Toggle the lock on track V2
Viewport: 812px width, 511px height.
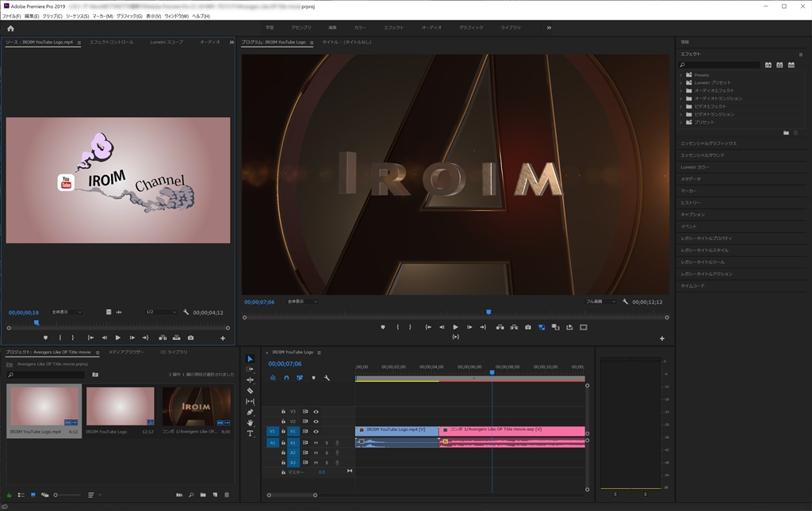[283, 421]
